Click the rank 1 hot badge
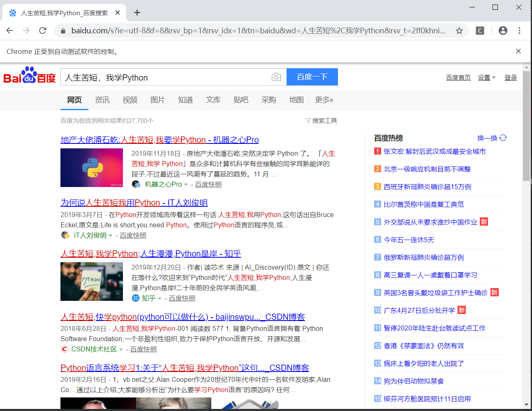 coord(377,151)
